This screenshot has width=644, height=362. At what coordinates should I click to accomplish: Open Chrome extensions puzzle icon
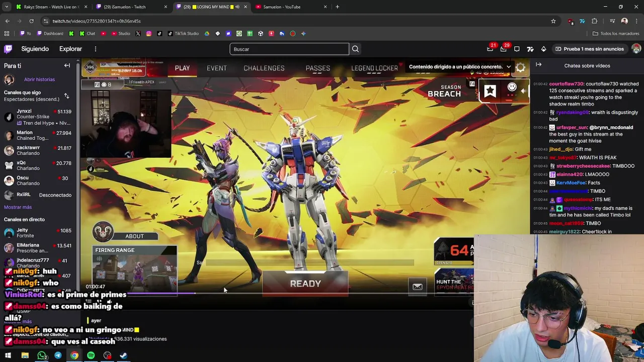point(594,21)
